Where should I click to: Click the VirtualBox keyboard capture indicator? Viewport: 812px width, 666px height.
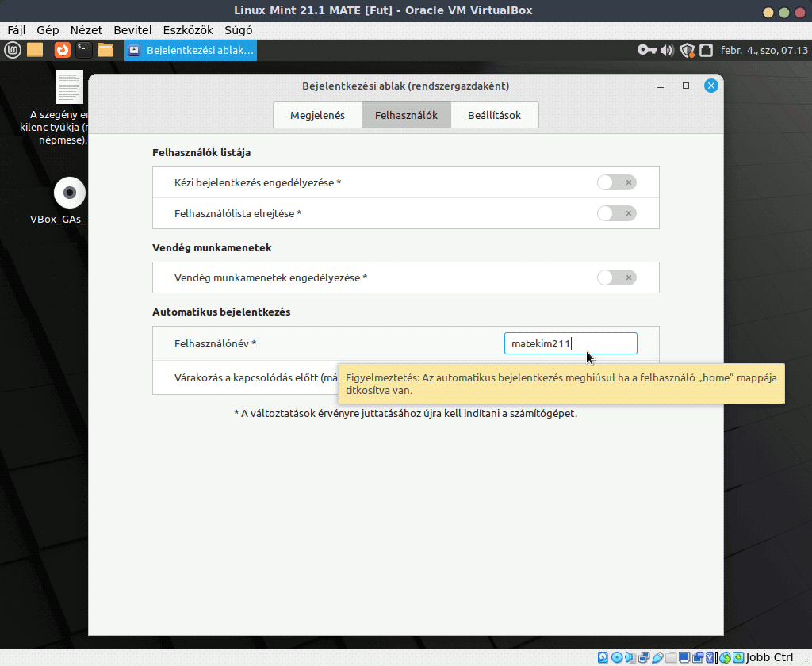[x=738, y=657]
